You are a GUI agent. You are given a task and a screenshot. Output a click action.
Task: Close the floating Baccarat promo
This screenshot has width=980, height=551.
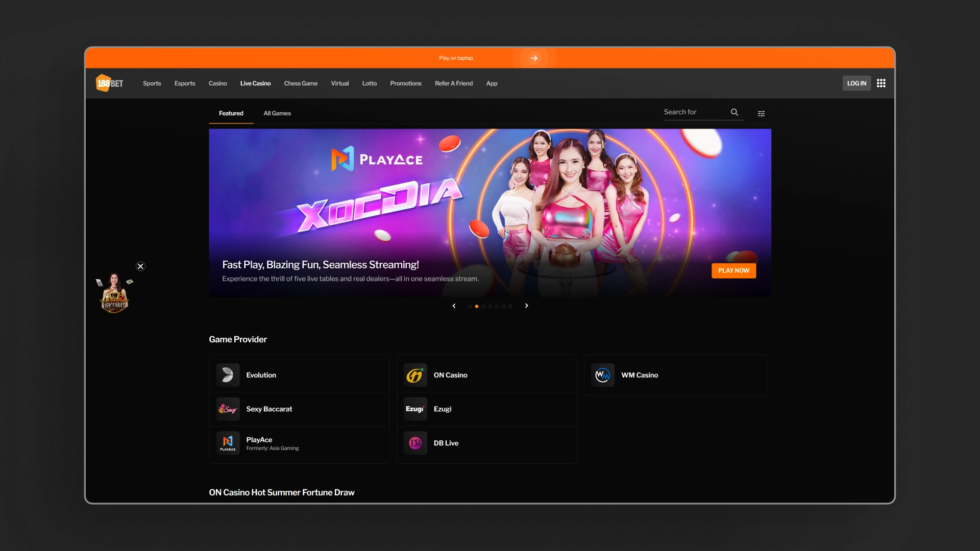tap(141, 266)
